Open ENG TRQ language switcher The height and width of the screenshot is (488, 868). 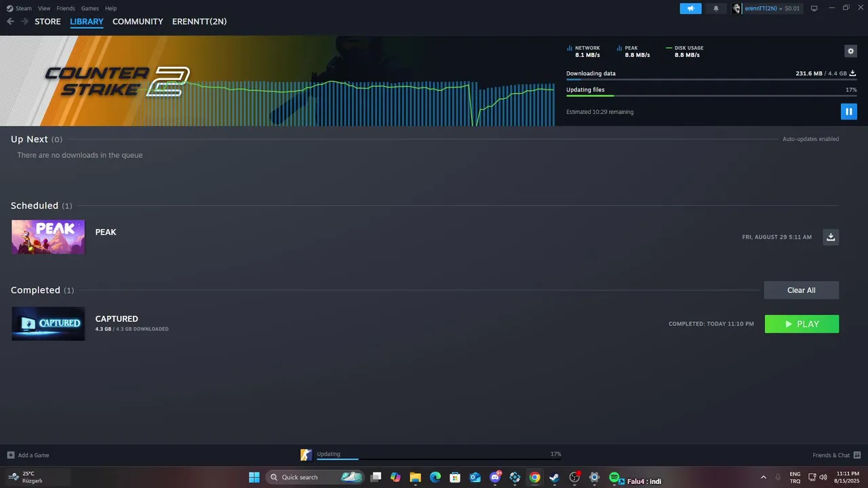pyautogui.click(x=795, y=477)
